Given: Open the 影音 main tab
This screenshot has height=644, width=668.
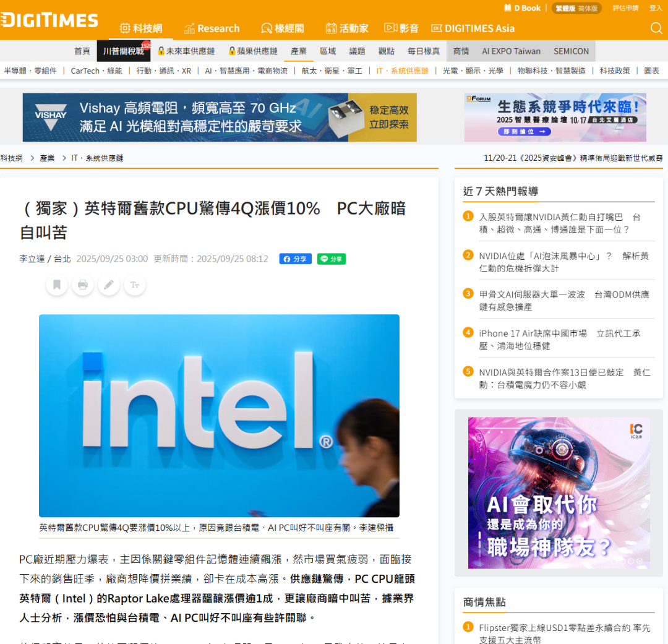Looking at the screenshot, I should coord(401,28).
